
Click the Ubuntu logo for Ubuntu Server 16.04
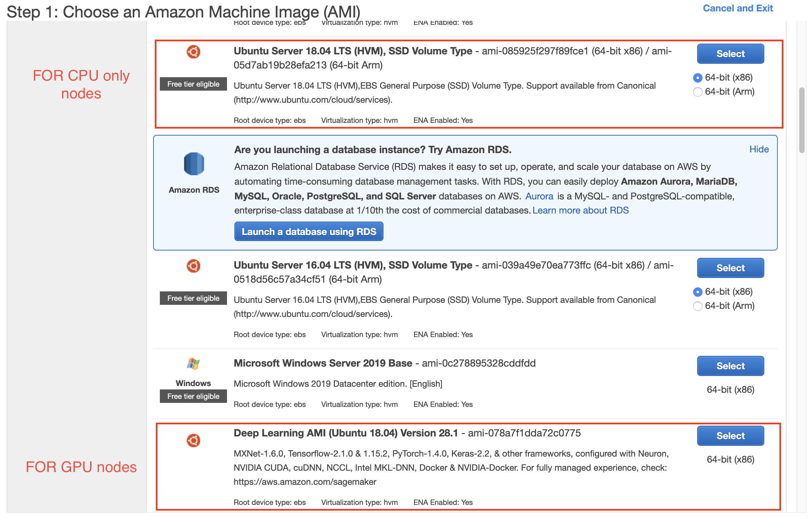[x=193, y=266]
